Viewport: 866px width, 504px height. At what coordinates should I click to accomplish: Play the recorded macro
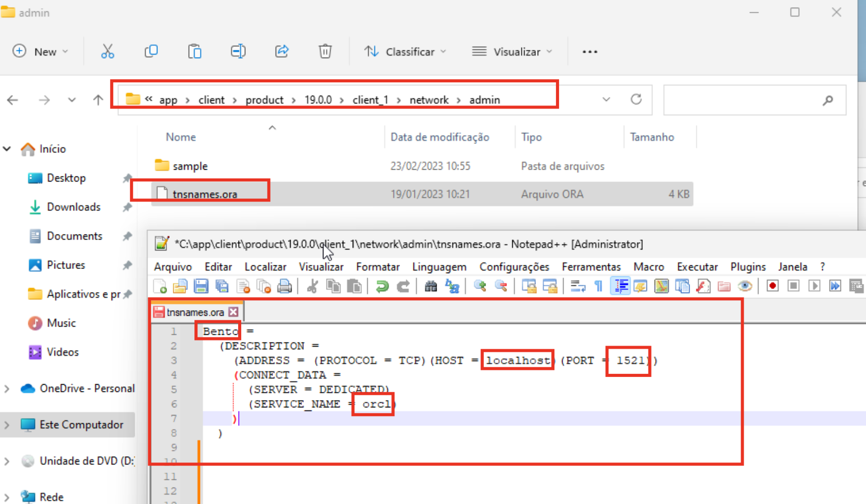[x=814, y=286]
